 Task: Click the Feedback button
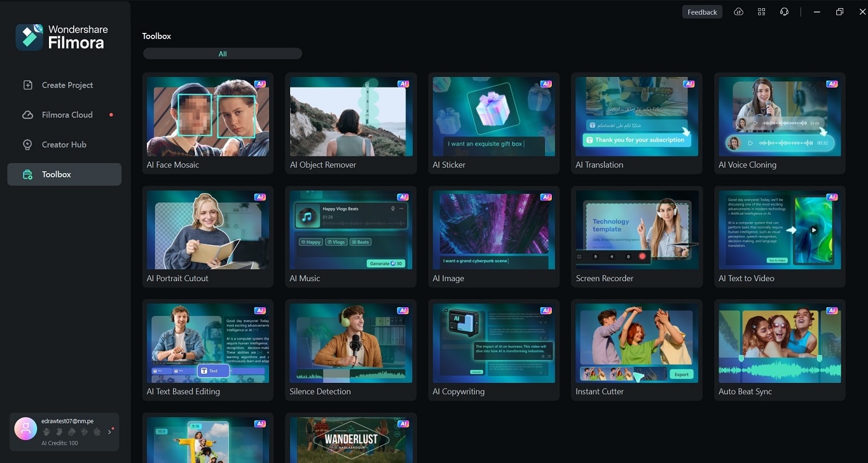point(702,12)
